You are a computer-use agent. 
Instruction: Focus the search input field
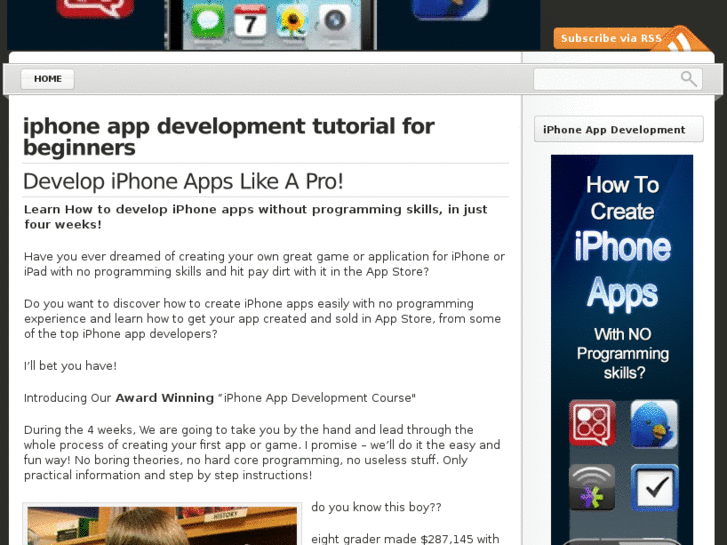[x=618, y=79]
